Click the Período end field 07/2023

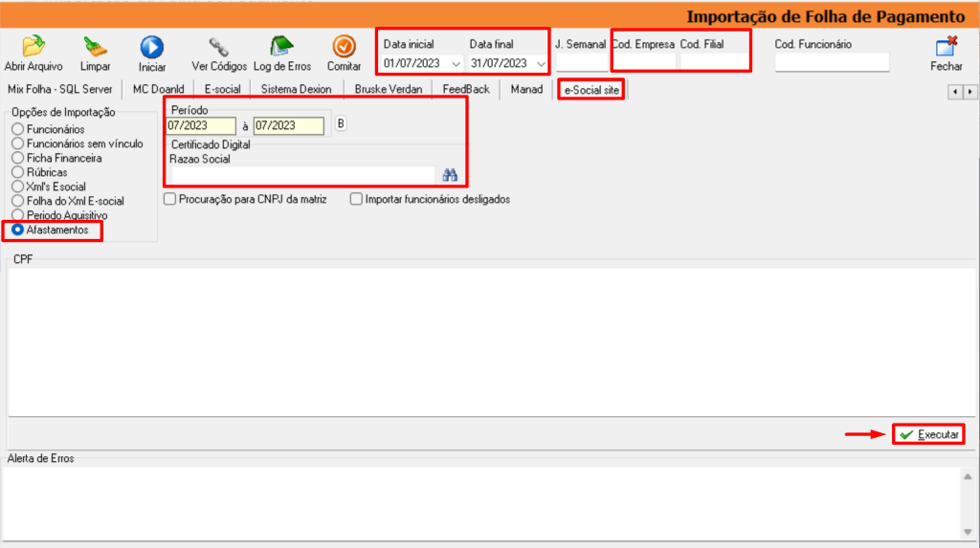click(x=289, y=125)
